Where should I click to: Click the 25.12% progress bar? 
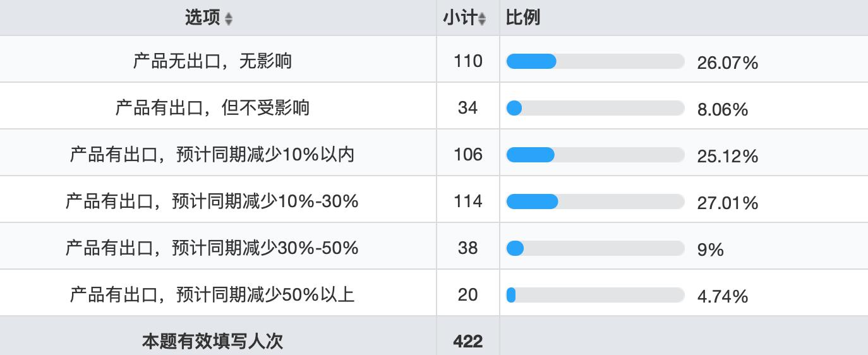(x=595, y=155)
